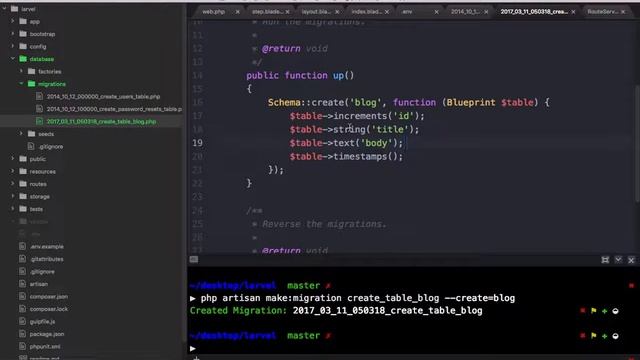Expand the seeds folder arrow
Viewport: 640px width, 360px height.
21,133
